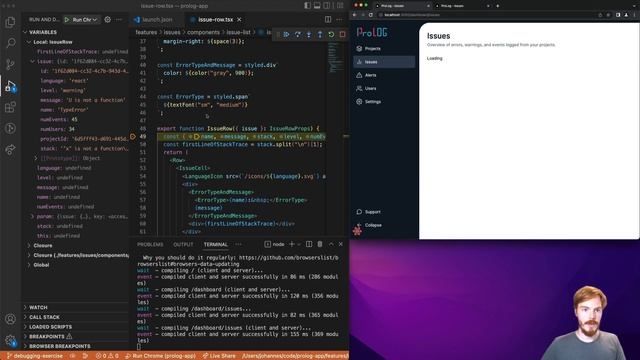
Task: Click Run Chrome (prolog-app) status item
Action: click(x=160, y=356)
